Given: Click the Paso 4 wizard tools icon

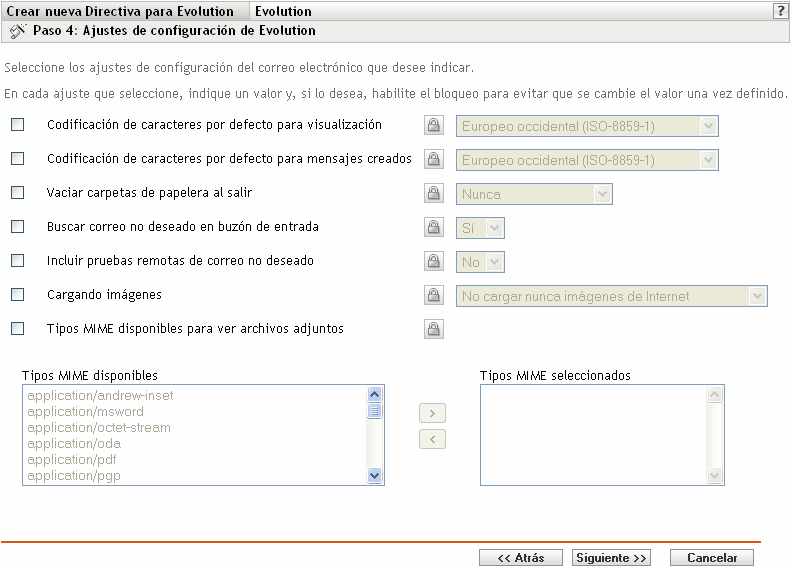Looking at the screenshot, I should [18, 31].
